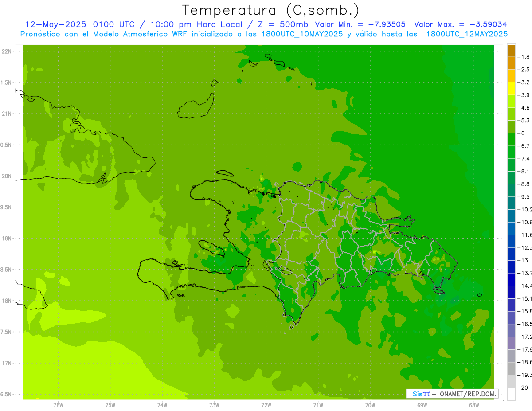Click the '-15.8' colorbar value

[524, 311]
